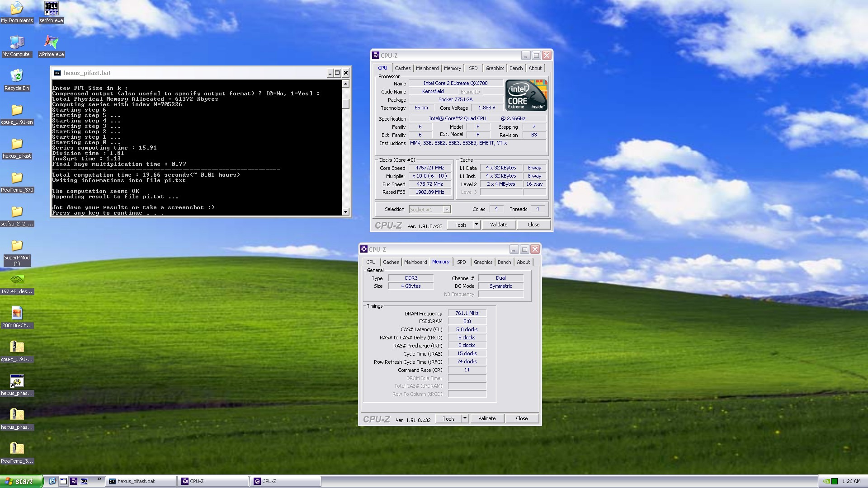Screen dimensions: 868x488
Task: Open About tab in upper CPU-Z window
Action: pos(535,68)
